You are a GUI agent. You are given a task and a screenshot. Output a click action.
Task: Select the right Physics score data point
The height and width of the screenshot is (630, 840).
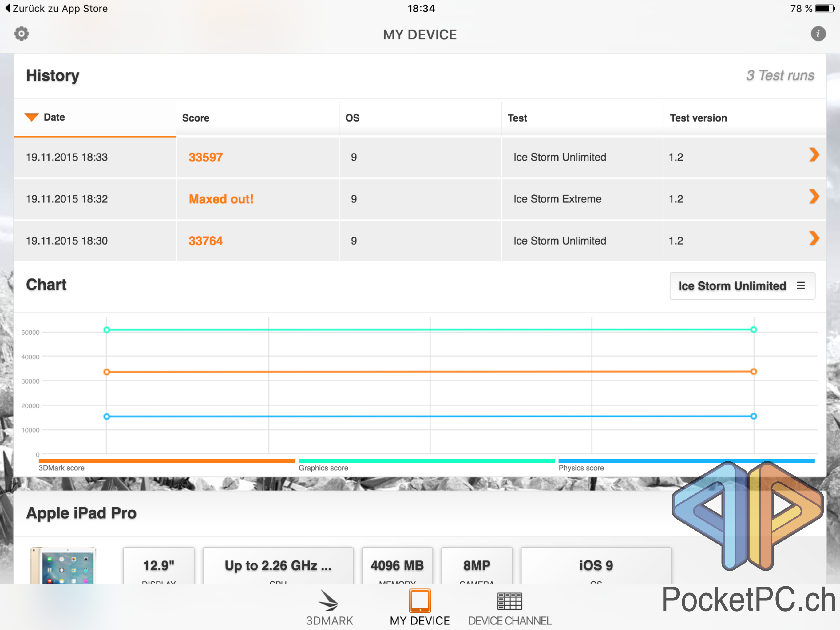[753, 416]
